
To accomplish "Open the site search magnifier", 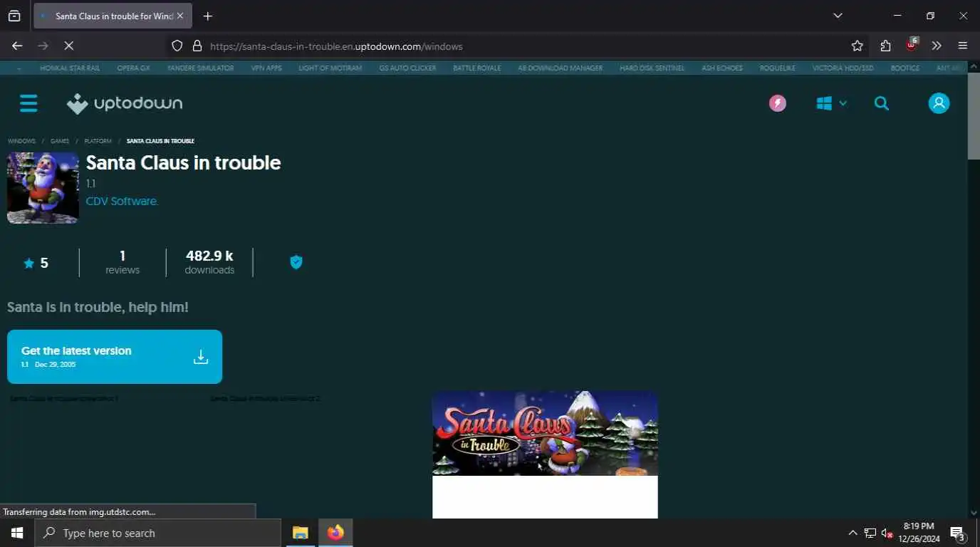I will click(882, 103).
